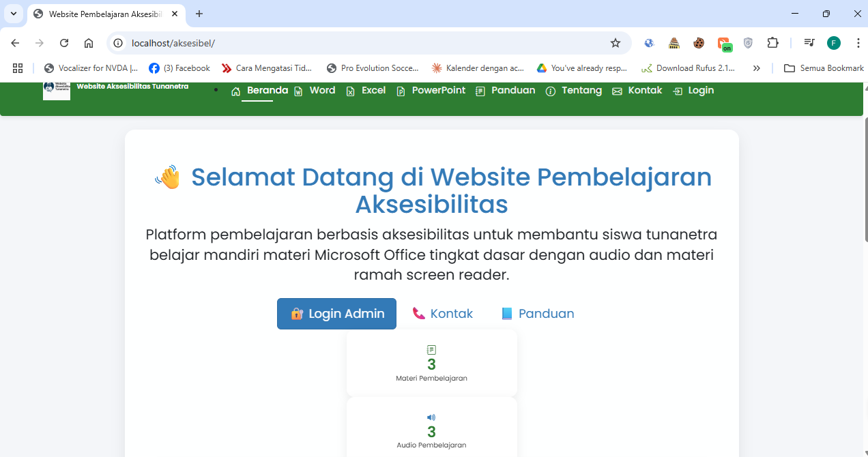Click the speaker icon above Audio Pembelajaran

[431, 417]
